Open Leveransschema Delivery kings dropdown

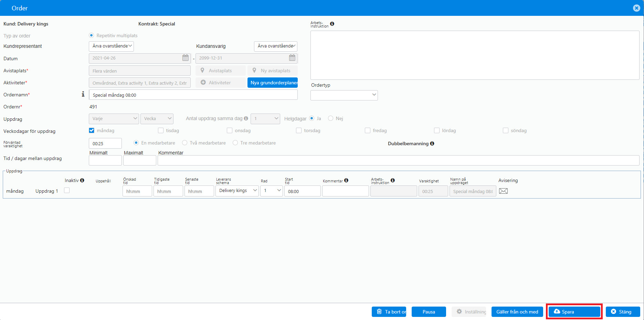click(x=237, y=191)
